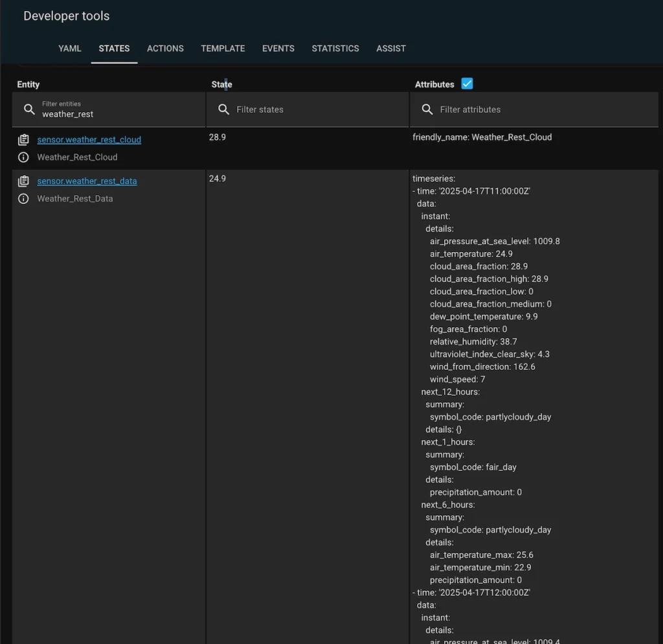Open the ASSIST tab
663x644 pixels.
[x=391, y=49]
